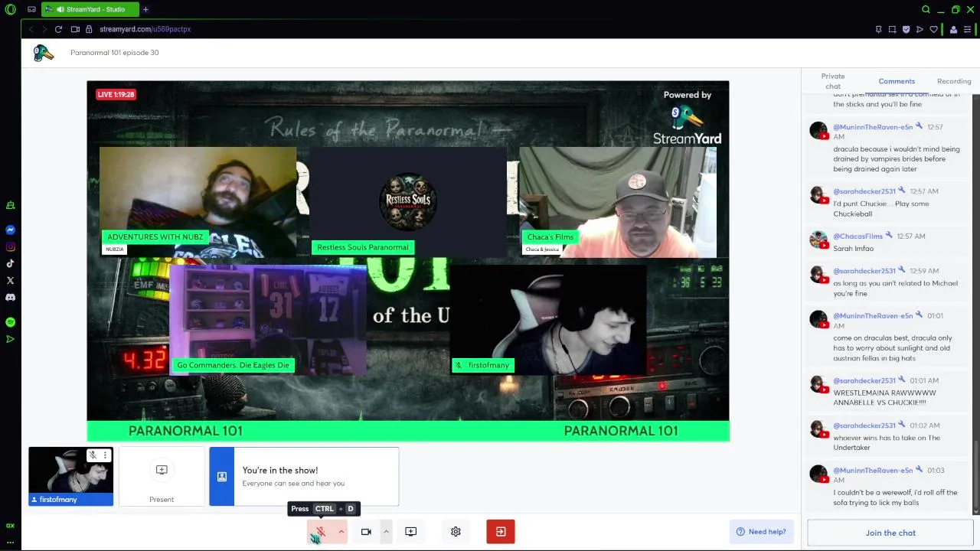Viewport: 980px width, 551px height.
Task: Click Go Commanders, Die Eagles Die tile
Action: click(x=268, y=320)
